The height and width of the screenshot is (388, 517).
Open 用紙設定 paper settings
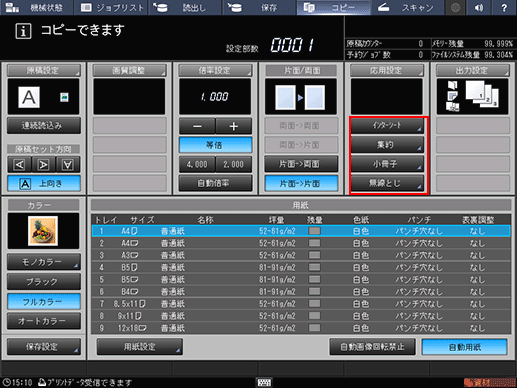point(140,347)
